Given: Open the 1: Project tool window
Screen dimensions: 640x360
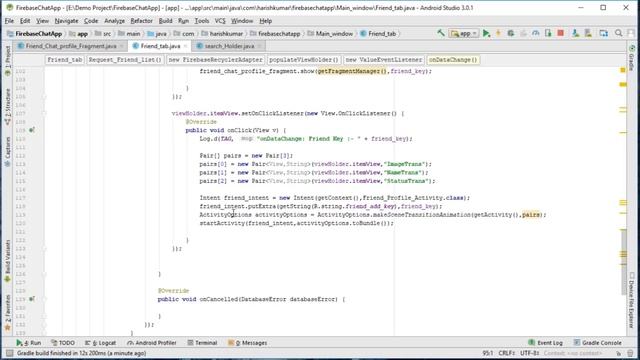Looking at the screenshot, I should click(8, 60).
